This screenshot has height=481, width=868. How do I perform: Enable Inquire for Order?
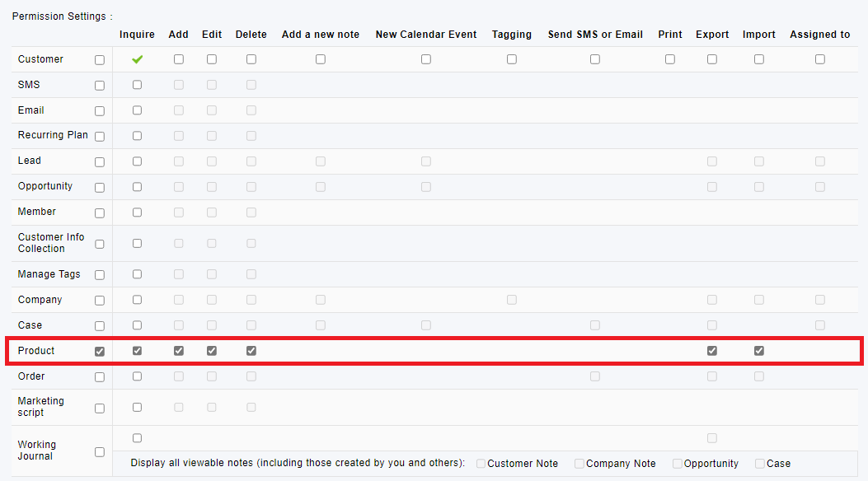coord(138,376)
